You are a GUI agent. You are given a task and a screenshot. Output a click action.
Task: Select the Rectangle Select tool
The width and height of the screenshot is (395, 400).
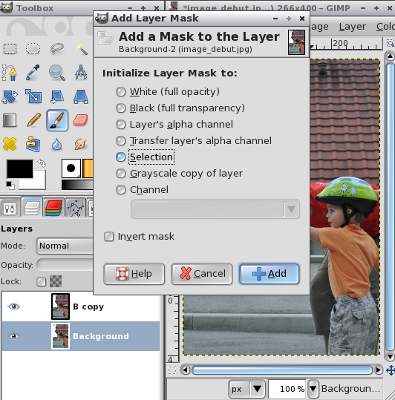click(x=10, y=49)
